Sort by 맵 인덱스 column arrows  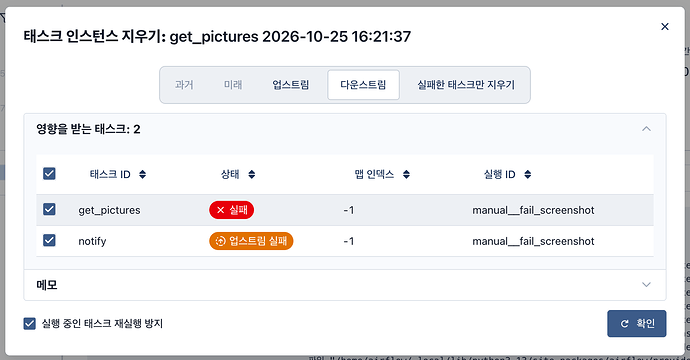click(x=406, y=174)
